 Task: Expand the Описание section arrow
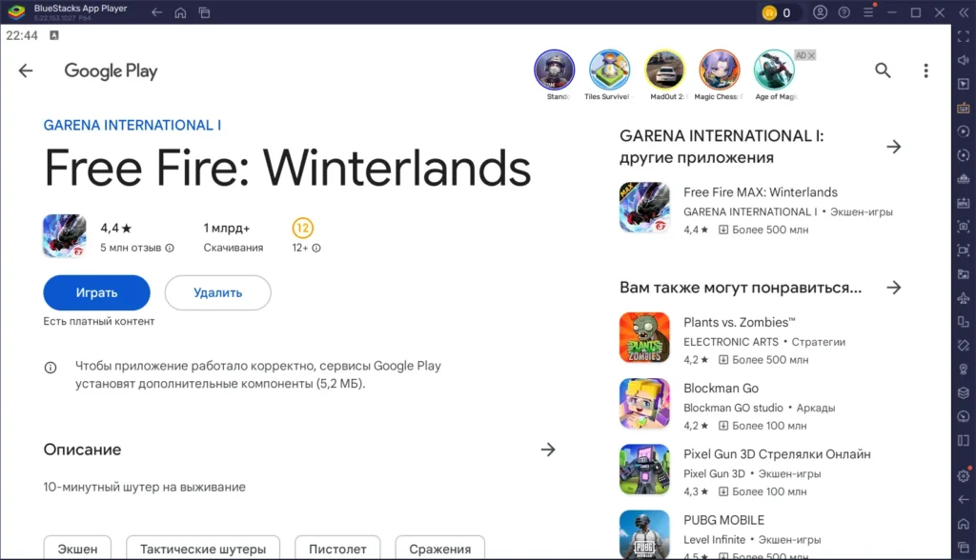pos(548,450)
